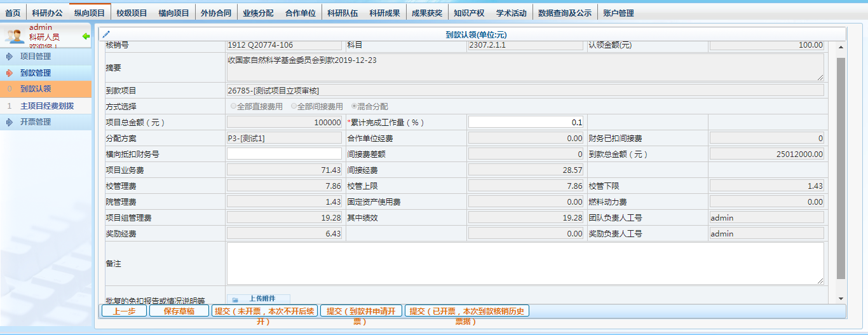Click 到款总金额 value 25012000.00

click(x=767, y=154)
